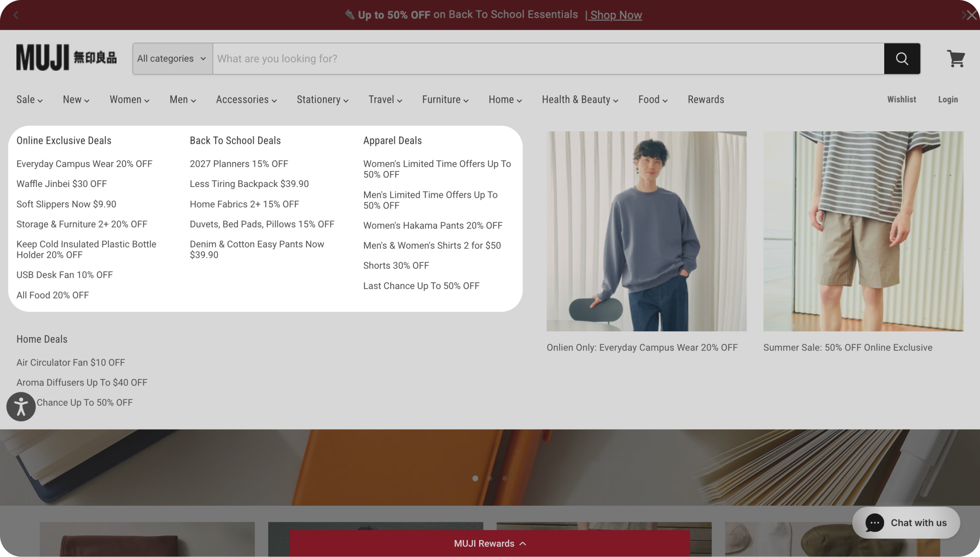Open Men's & Women's Shirts 2 for $50
The height and width of the screenshot is (557, 980).
(432, 246)
